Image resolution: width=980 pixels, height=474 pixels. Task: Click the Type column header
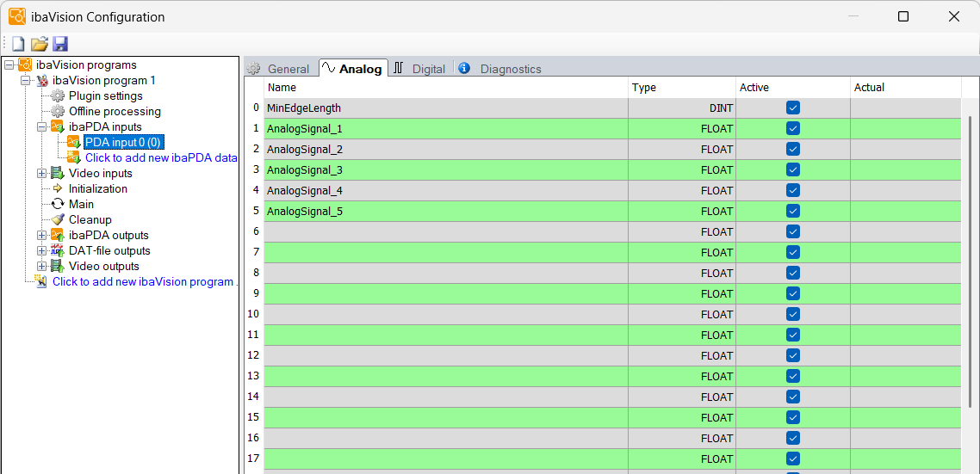pos(682,88)
